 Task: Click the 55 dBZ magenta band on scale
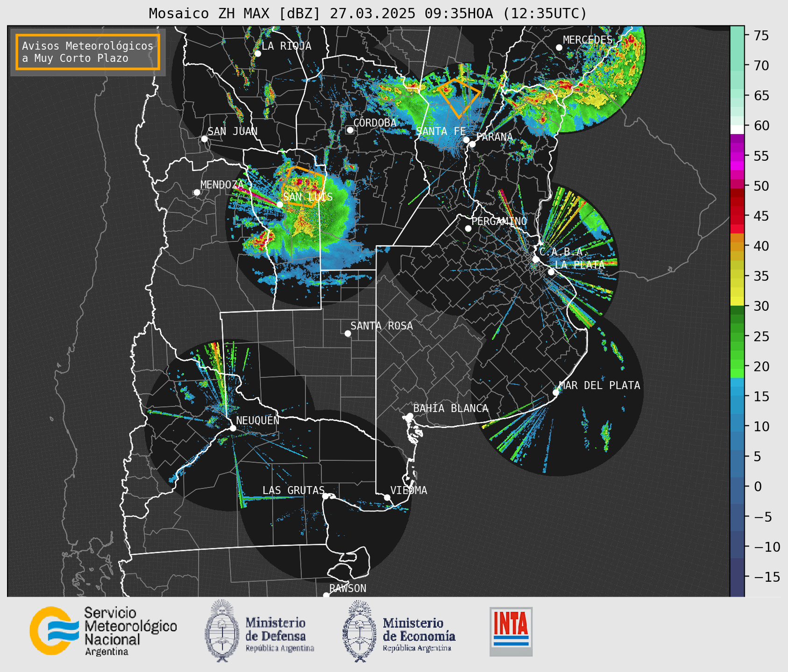737,157
